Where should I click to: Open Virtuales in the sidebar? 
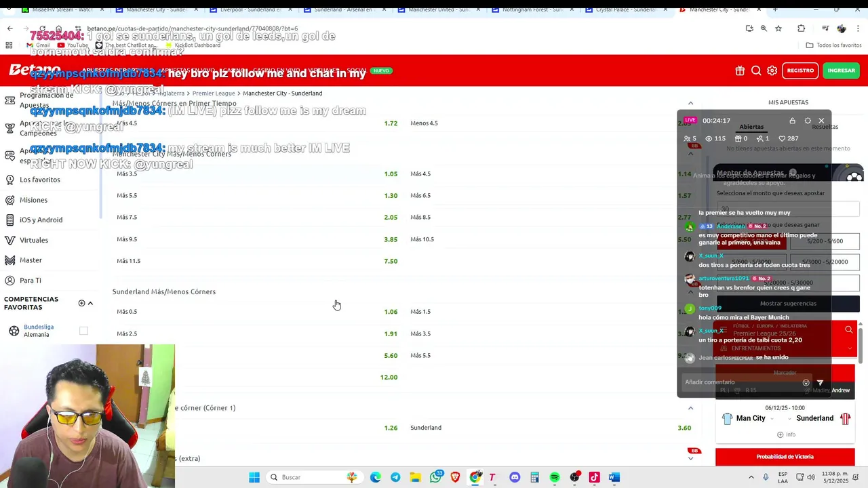pos(34,240)
